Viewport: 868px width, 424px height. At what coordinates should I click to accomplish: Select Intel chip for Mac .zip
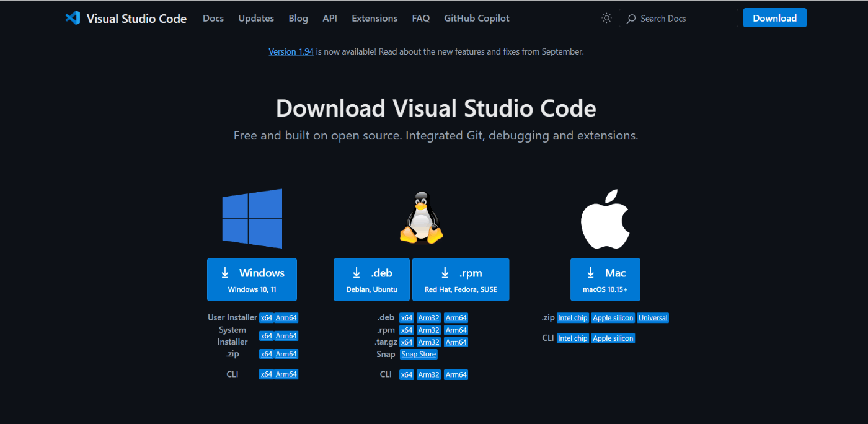[572, 318]
